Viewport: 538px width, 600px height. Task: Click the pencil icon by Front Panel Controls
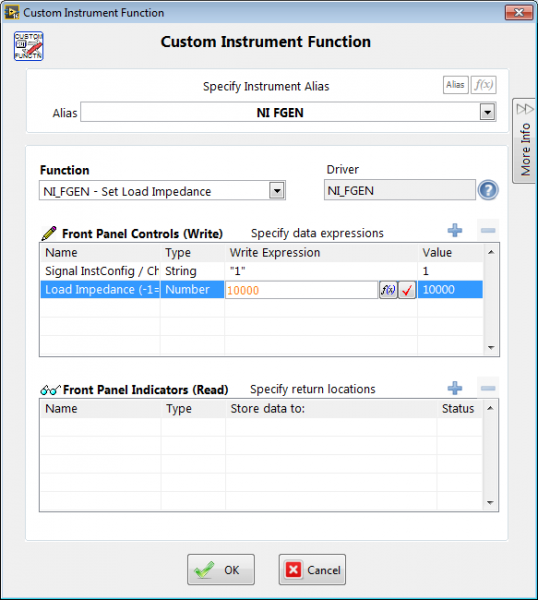tap(49, 233)
